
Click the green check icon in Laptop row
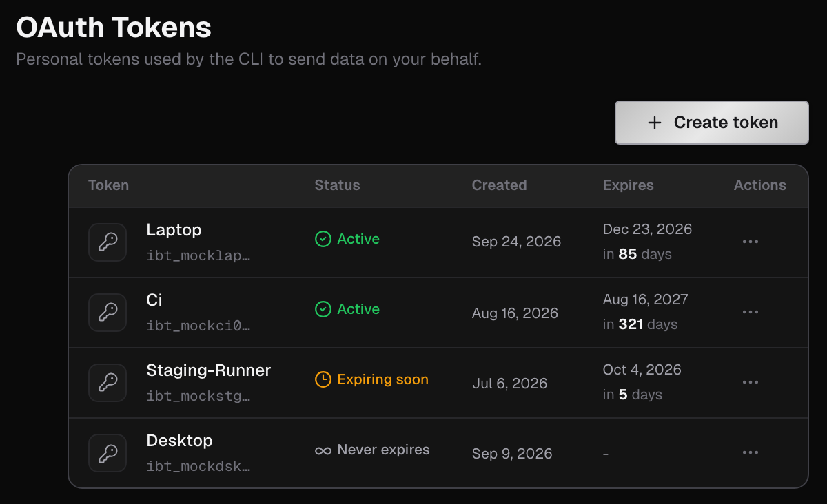[x=323, y=239]
